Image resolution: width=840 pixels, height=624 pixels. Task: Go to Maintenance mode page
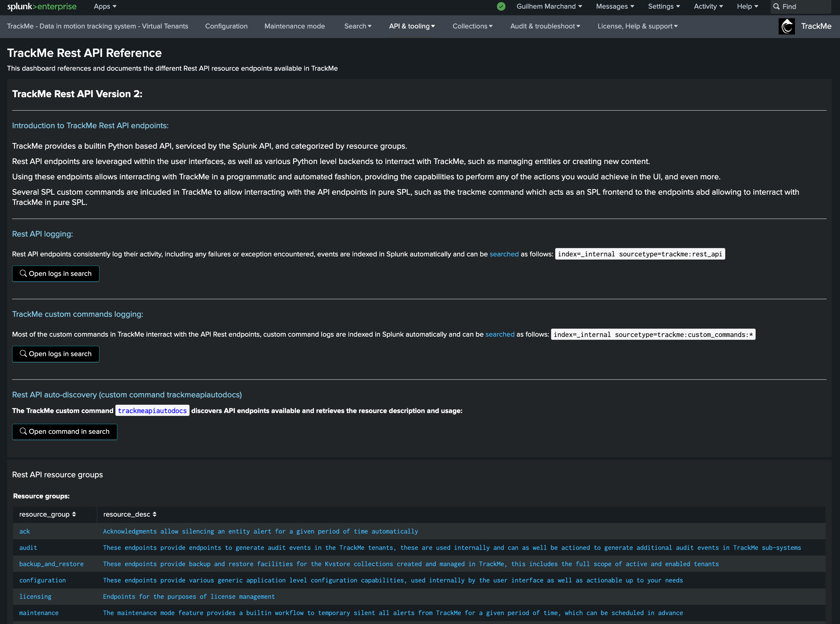[294, 26]
